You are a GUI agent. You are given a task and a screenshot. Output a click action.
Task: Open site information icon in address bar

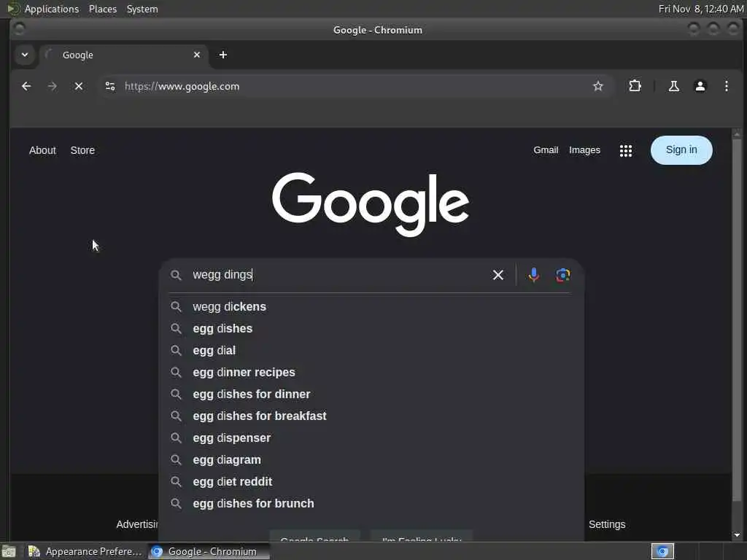click(x=110, y=86)
